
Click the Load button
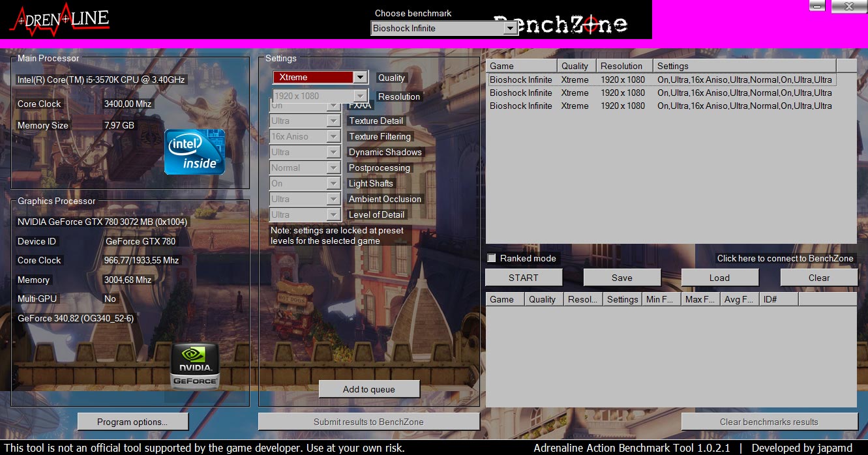click(719, 278)
